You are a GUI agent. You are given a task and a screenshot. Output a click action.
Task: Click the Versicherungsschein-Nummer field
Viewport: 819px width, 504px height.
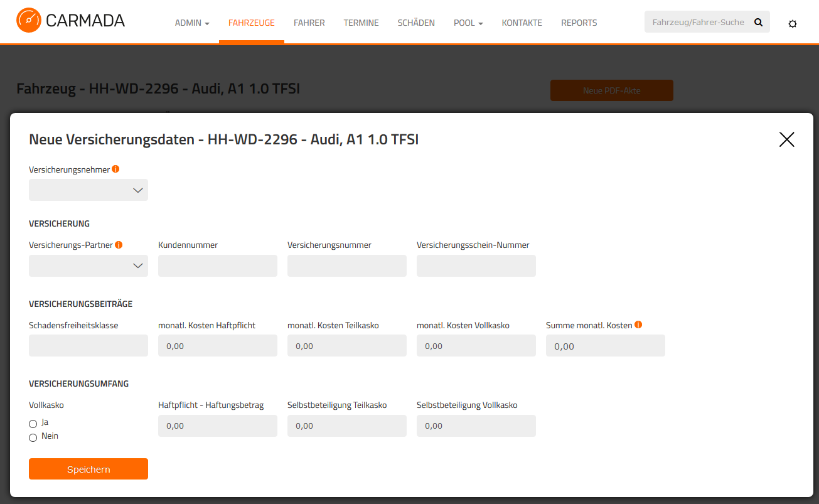[x=476, y=265]
